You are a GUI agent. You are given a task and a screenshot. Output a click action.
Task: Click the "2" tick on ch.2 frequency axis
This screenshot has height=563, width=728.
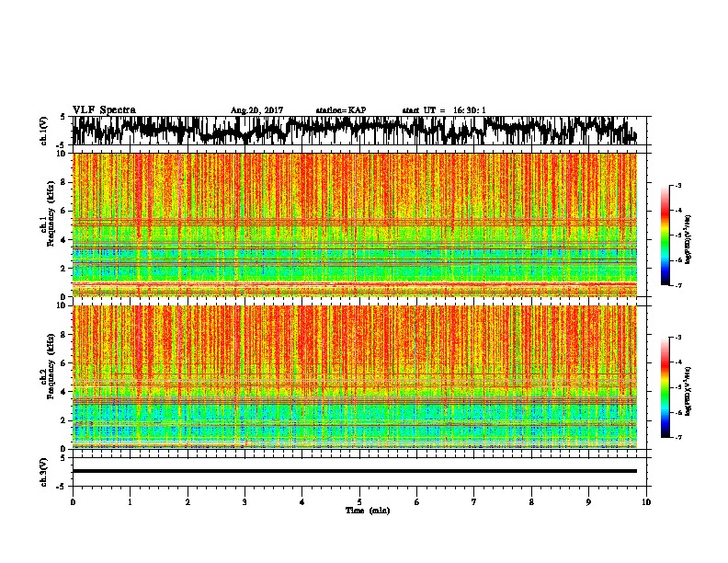tap(65, 420)
